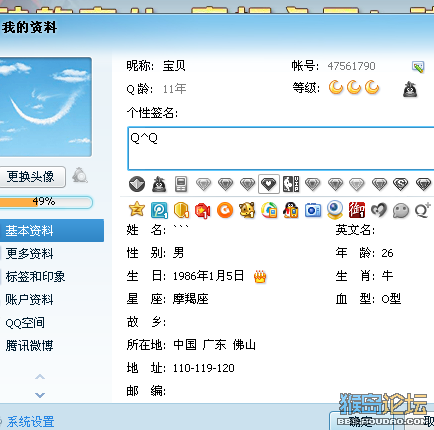Select the 基本资料 tab
The width and height of the screenshot is (434, 430).
point(52,230)
